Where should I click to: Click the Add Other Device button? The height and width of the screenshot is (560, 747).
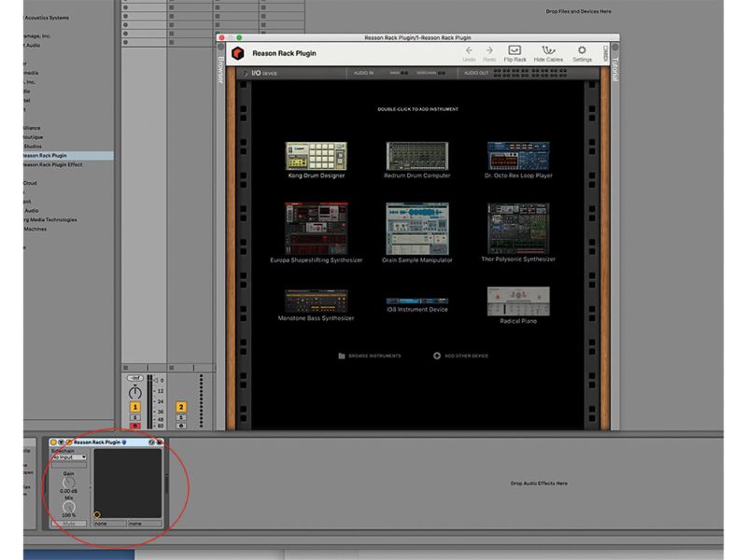(x=464, y=356)
